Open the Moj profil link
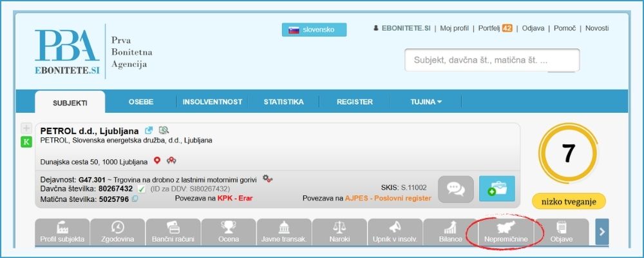644x258 pixels. point(454,28)
